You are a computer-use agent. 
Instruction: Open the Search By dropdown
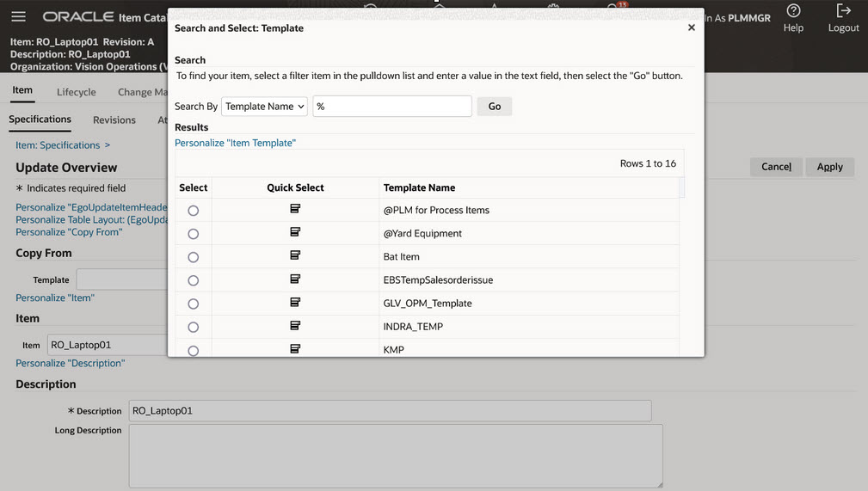(x=264, y=107)
